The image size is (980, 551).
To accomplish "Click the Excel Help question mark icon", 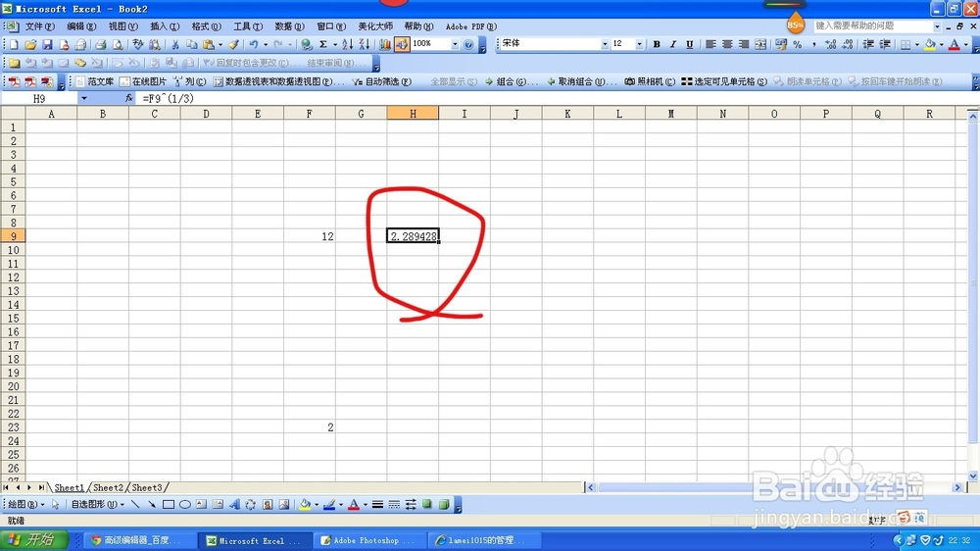I will pyautogui.click(x=468, y=44).
